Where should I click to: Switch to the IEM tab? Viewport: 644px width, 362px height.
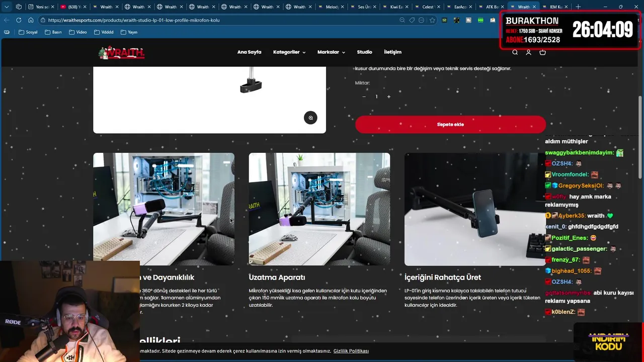555,7
